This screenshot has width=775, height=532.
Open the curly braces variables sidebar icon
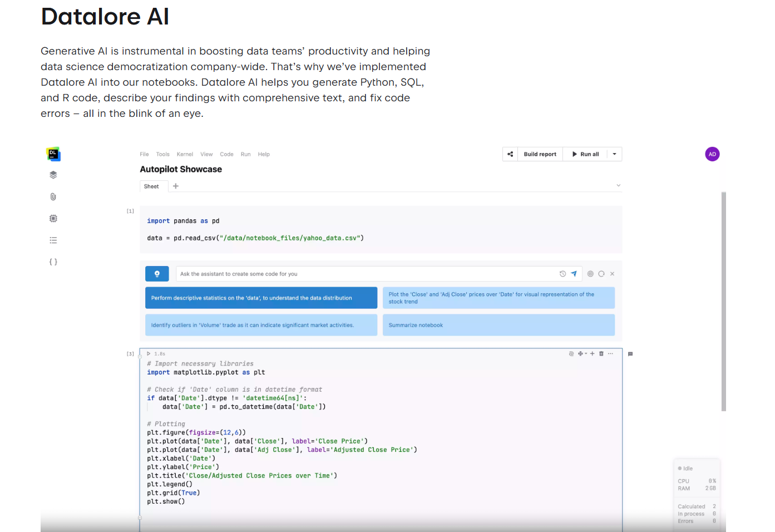coord(53,262)
